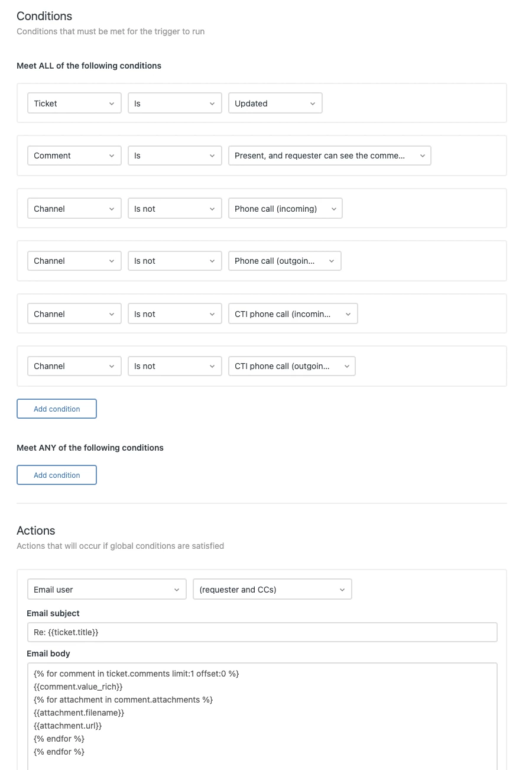Open the CTI phone call (incoming) dropdown
This screenshot has height=770, width=532.
click(293, 314)
